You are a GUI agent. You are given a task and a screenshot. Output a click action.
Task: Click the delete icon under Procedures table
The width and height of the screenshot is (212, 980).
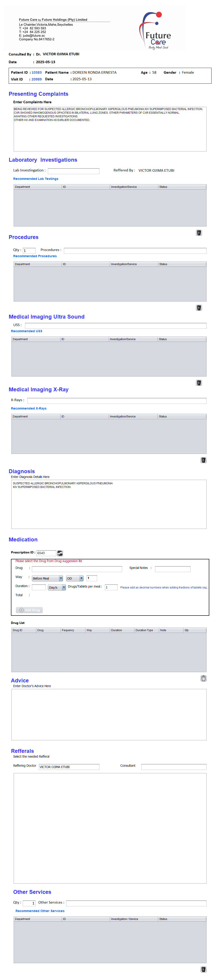pyautogui.click(x=199, y=307)
